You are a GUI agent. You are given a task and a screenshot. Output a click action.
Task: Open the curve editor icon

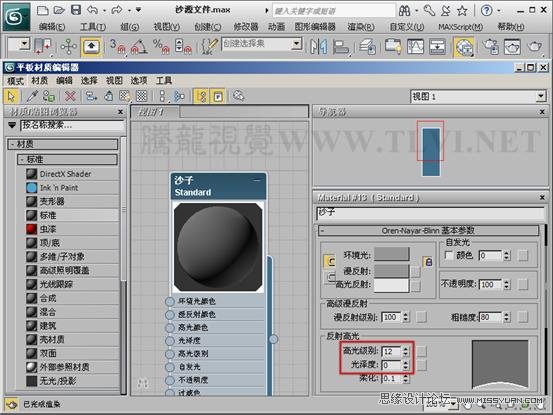tap(415, 47)
